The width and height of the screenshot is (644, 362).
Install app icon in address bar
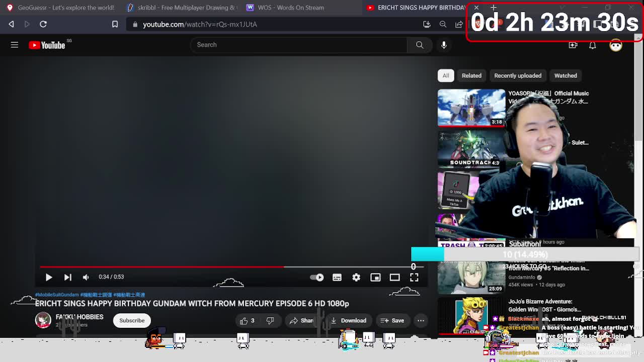427,24
